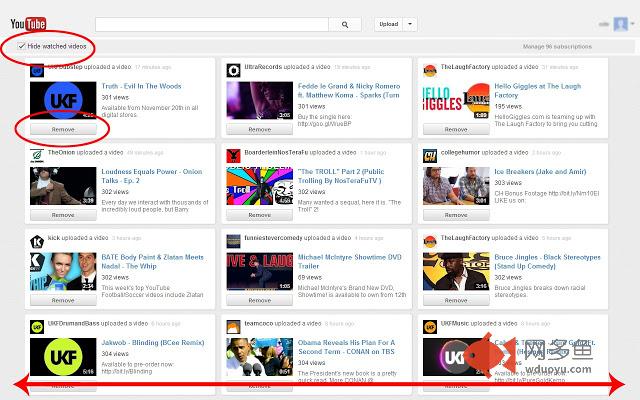Remove the BATE Body Paint video

point(63,300)
